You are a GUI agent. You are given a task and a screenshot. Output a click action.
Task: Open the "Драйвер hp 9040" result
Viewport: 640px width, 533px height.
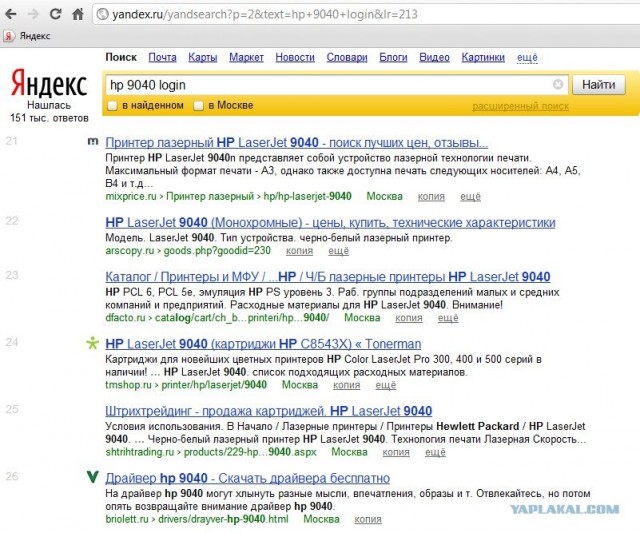[x=247, y=478]
